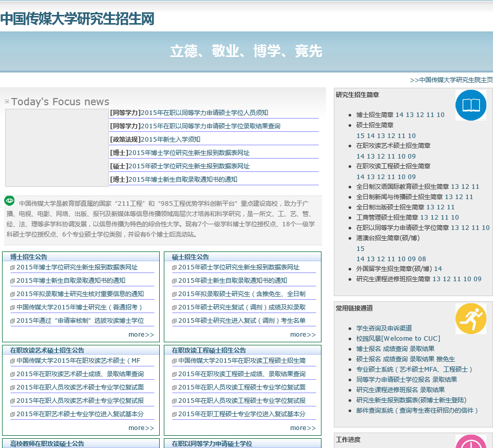Open 2015年新生入学须知 in focus news

pos(170,140)
